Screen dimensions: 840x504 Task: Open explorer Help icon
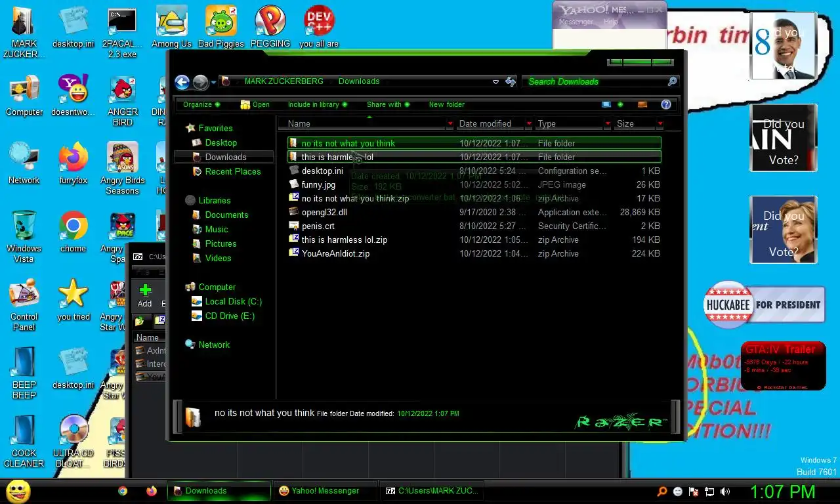pyautogui.click(x=666, y=104)
